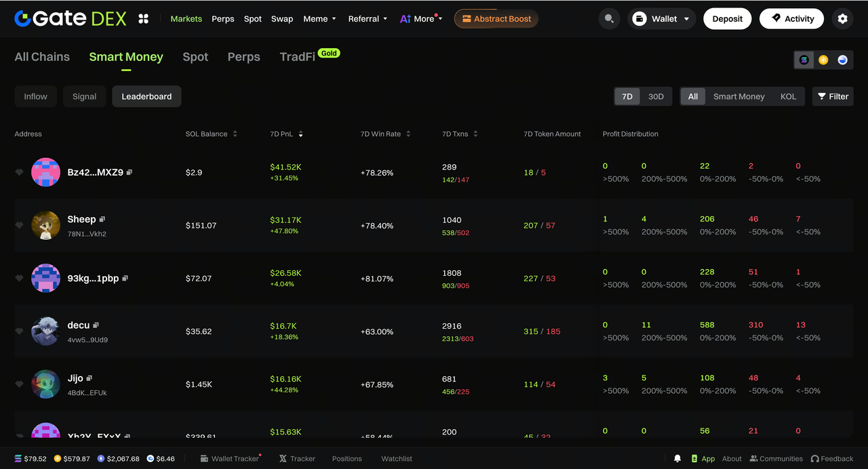
Task: Open the Signal sub-tab
Action: click(x=84, y=96)
